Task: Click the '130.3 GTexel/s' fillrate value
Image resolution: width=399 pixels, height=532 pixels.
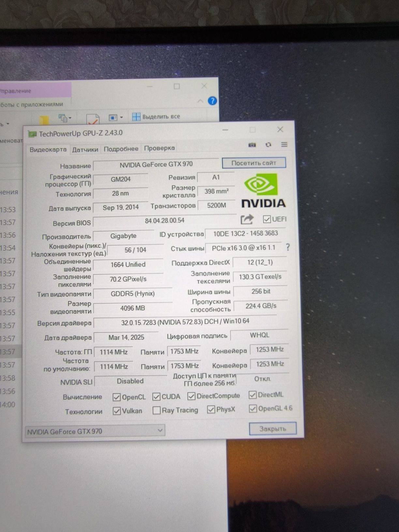Action: click(x=260, y=277)
